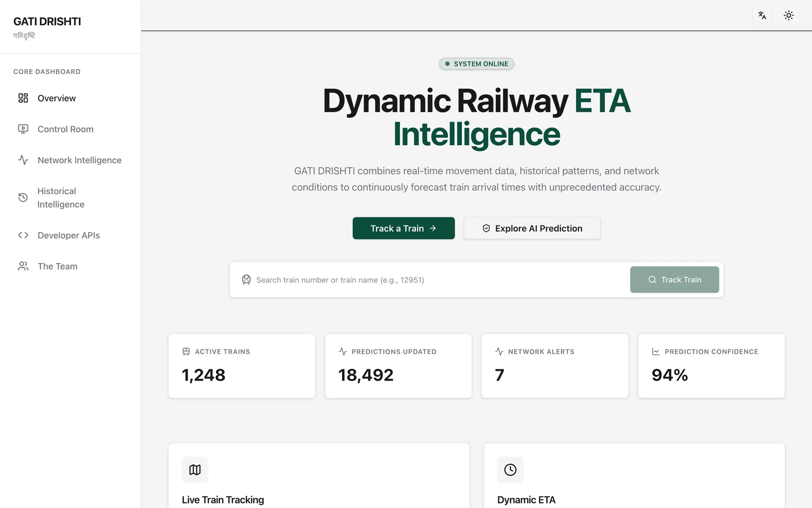Click the Historical Intelligence history icon

pyautogui.click(x=23, y=198)
